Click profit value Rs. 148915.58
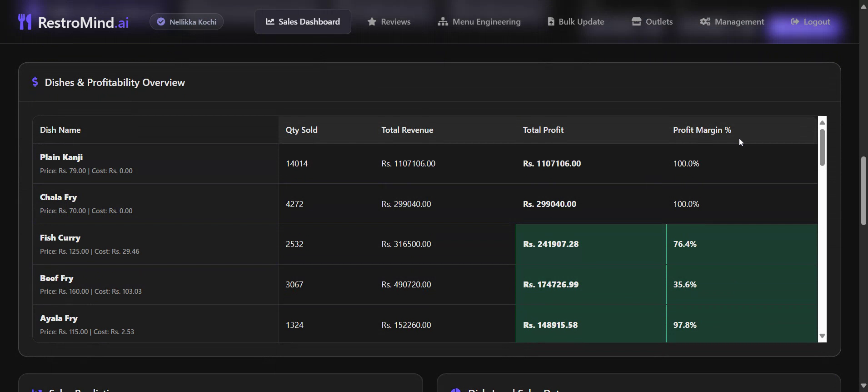The image size is (868, 392). click(550, 325)
